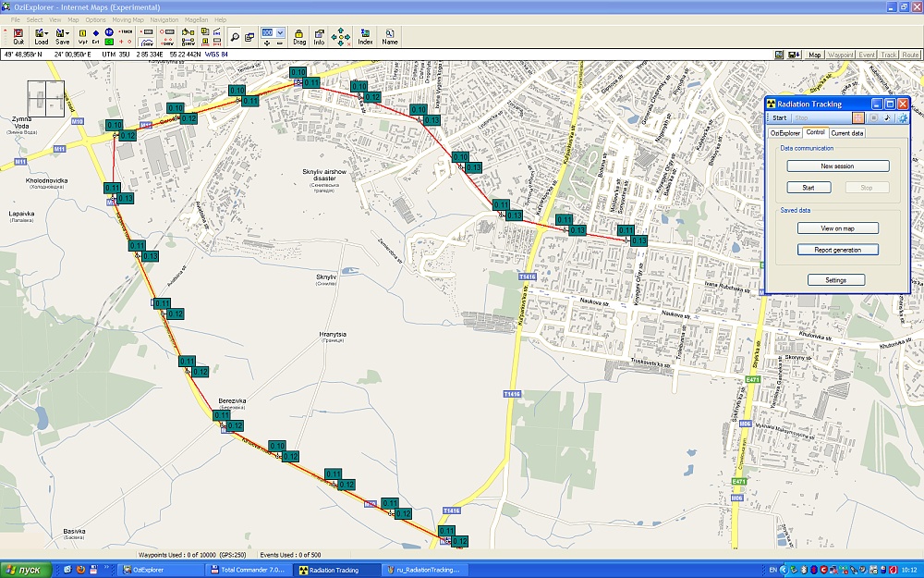Activate the magnifier zoom tool
This screenshot has width=924, height=578.
coord(235,37)
